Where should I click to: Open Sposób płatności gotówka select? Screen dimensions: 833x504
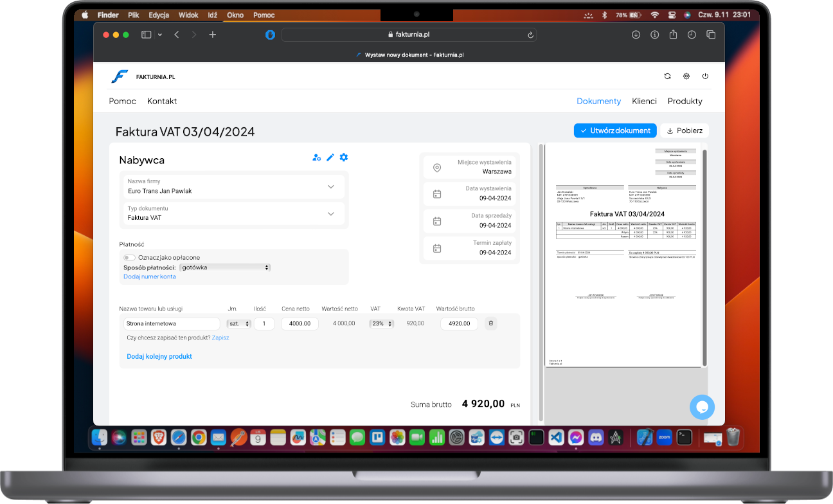pos(225,267)
